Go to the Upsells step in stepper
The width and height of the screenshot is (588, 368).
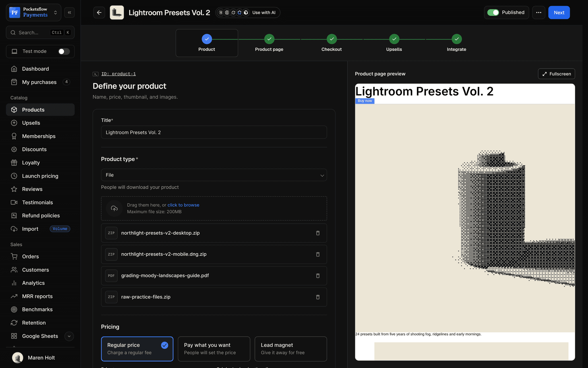pyautogui.click(x=394, y=43)
